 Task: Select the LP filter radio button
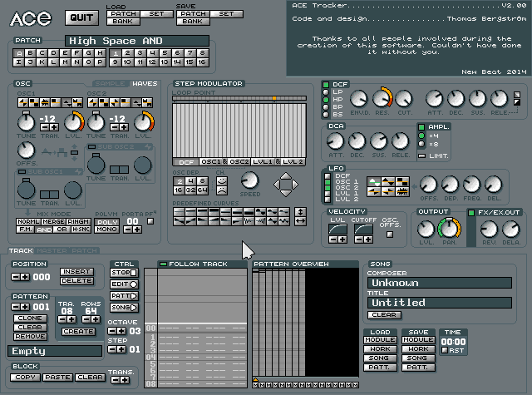326,92
